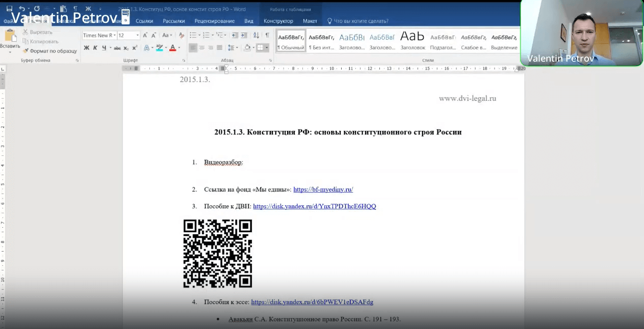Insert a bulleted list
Image resolution: width=644 pixels, height=329 pixels.
tap(193, 35)
